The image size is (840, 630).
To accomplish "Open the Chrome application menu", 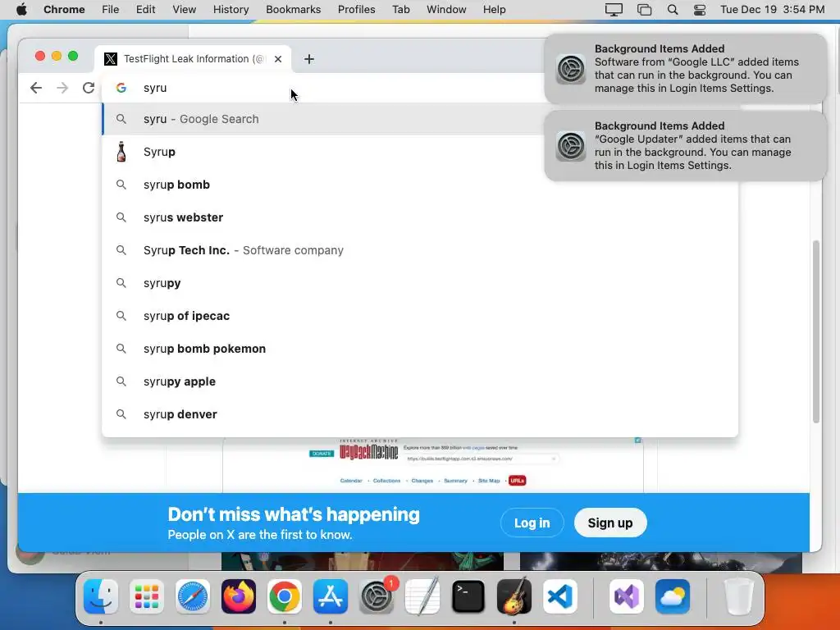I will tap(64, 10).
